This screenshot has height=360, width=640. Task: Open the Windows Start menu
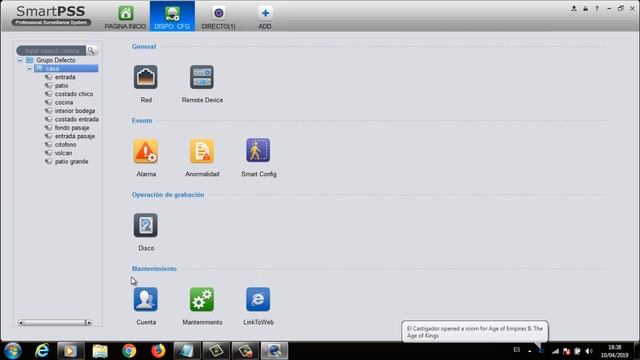click(13, 351)
